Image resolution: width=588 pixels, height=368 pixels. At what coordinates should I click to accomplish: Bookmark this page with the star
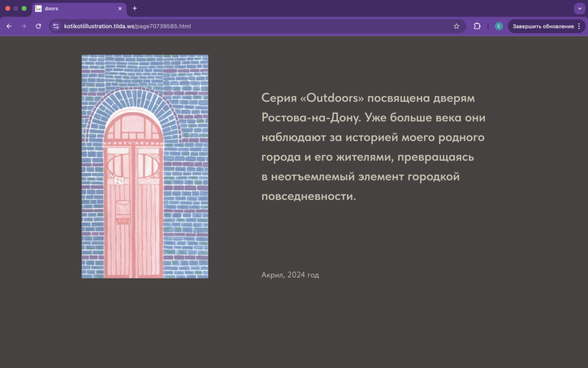click(456, 26)
